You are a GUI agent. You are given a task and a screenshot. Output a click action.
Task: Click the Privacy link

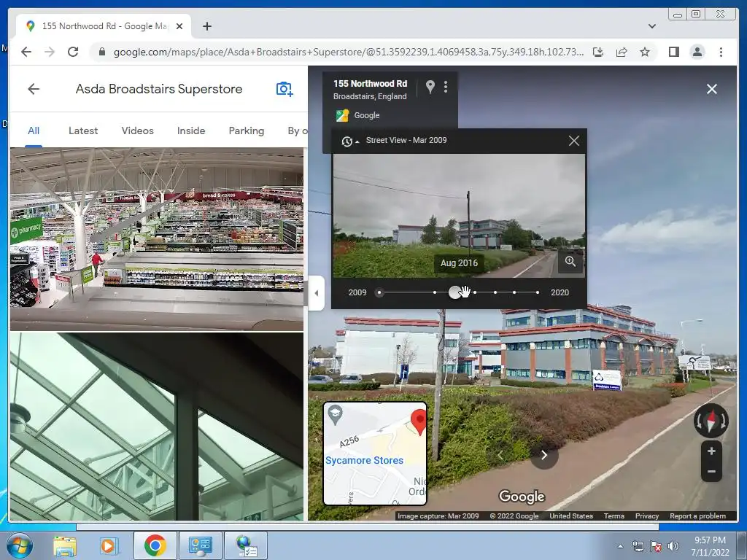coord(647,516)
